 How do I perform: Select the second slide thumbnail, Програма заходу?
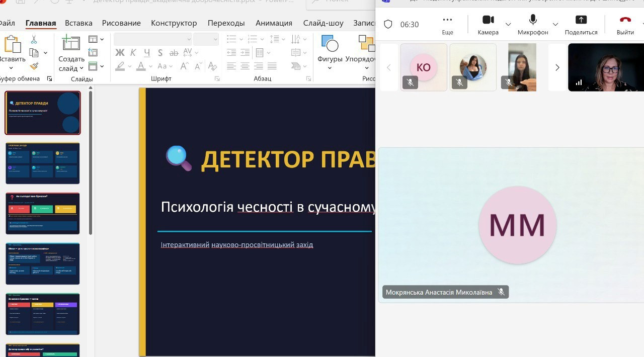pos(43,163)
